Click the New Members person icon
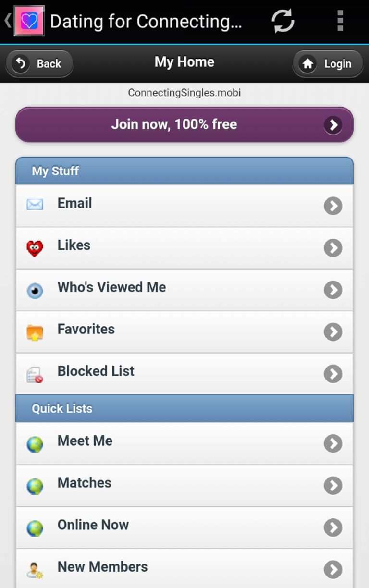The height and width of the screenshot is (588, 369). pyautogui.click(x=35, y=570)
